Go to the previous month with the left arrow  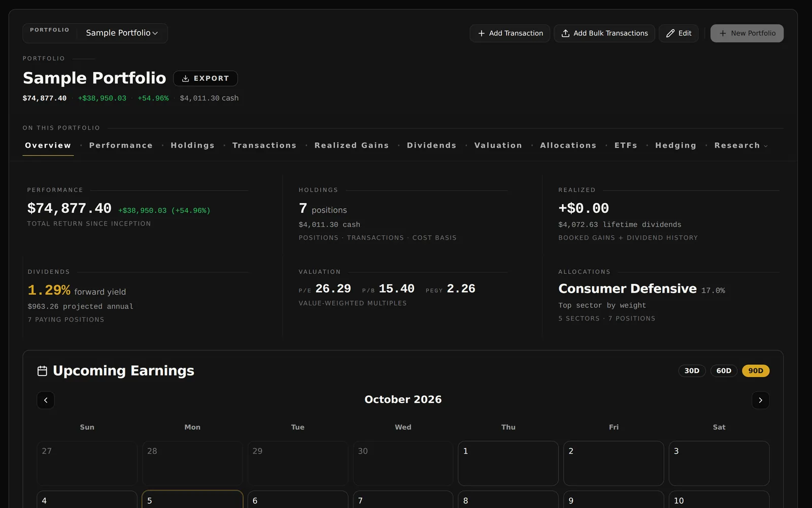click(46, 400)
